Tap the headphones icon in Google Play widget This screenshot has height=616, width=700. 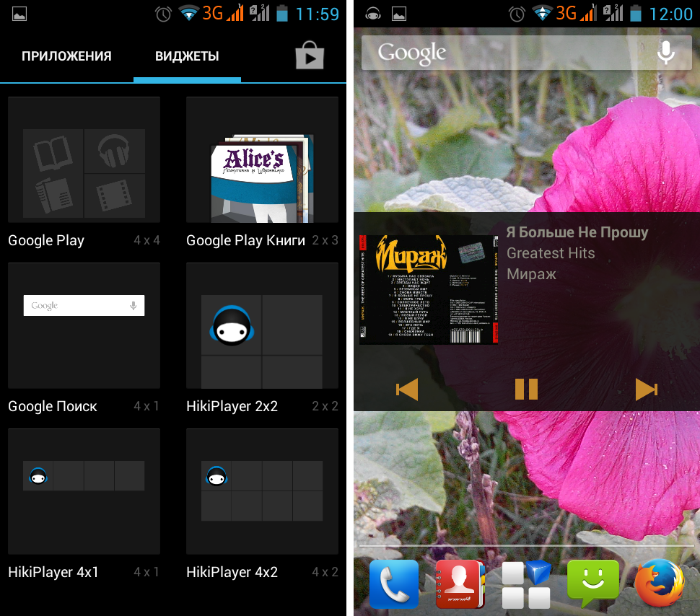pos(114,151)
